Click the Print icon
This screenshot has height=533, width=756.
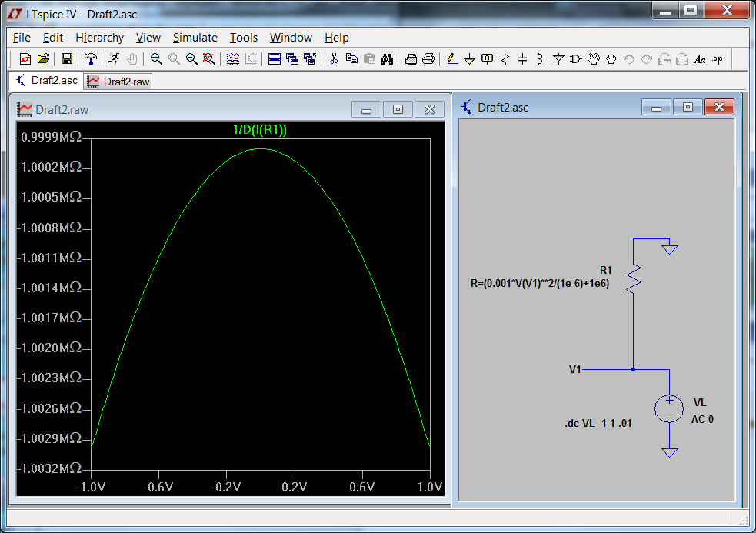(428, 59)
